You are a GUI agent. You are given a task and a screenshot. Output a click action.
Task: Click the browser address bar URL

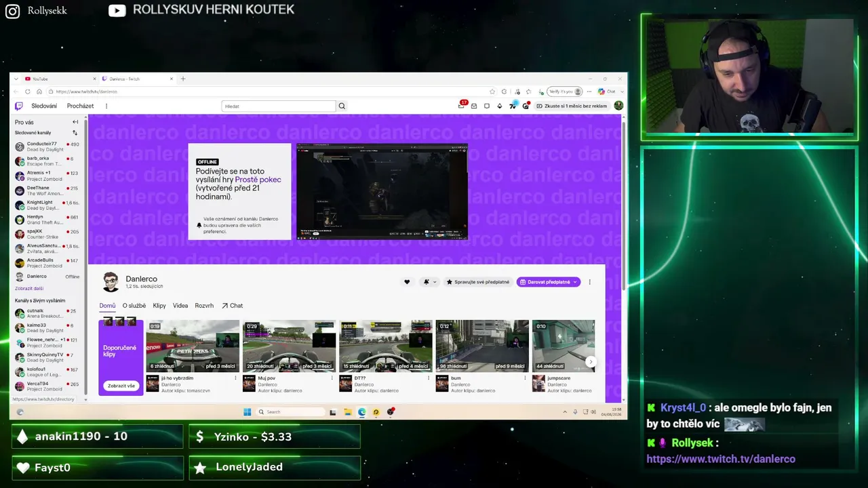tap(86, 91)
